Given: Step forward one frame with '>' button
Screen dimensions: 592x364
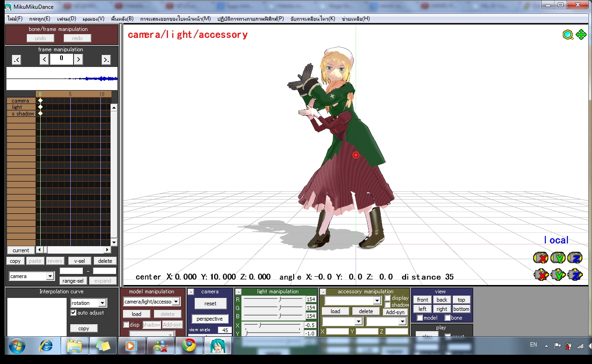Looking at the screenshot, I should (x=78, y=59).
